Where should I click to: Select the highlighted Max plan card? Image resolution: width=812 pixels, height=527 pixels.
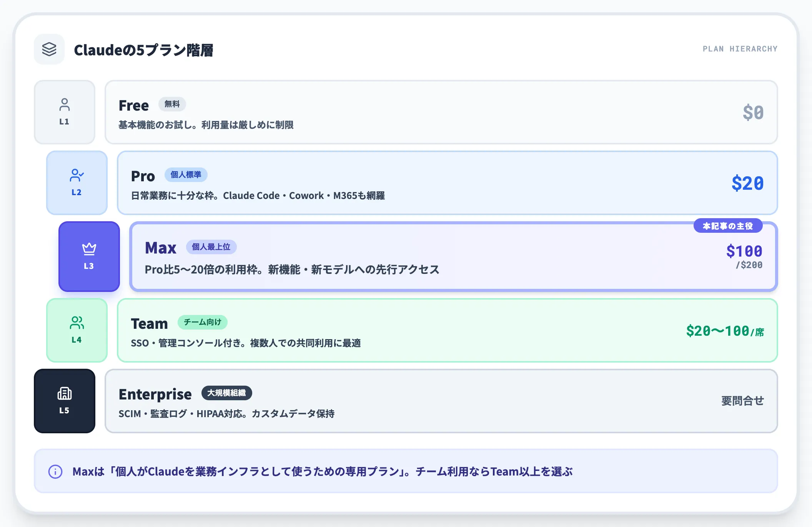tap(454, 257)
